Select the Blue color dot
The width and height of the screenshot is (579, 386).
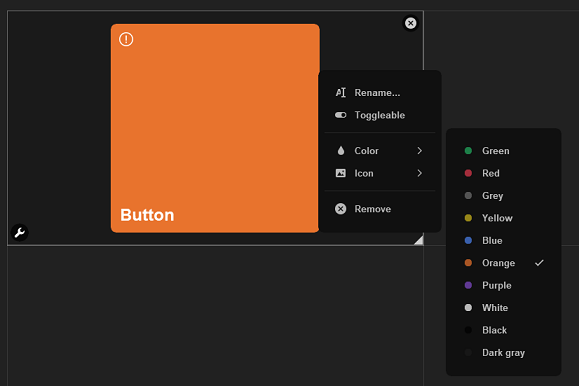468,240
